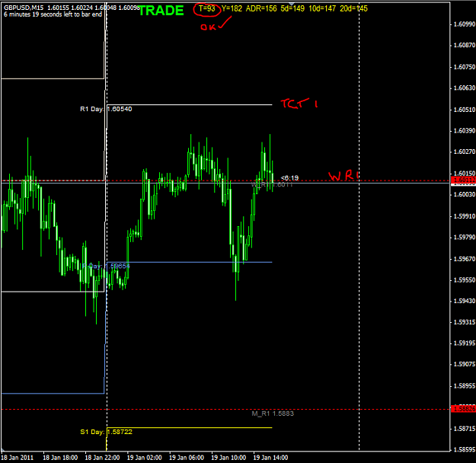Viewport: 476px width, 463px height.
Task: Click 1.59195 on the price scale
Action: [464, 343]
